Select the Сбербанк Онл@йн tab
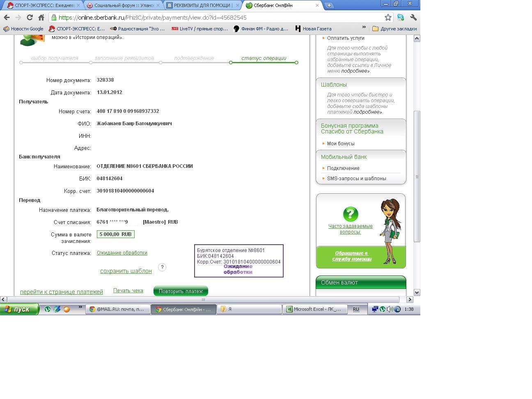 click(282, 5)
